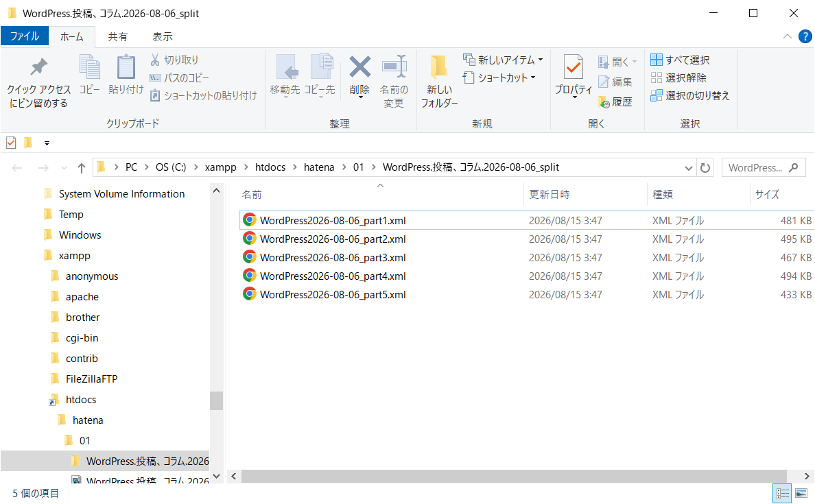Delete the selected file
Screen dimensions: 815x504
pyautogui.click(x=359, y=76)
